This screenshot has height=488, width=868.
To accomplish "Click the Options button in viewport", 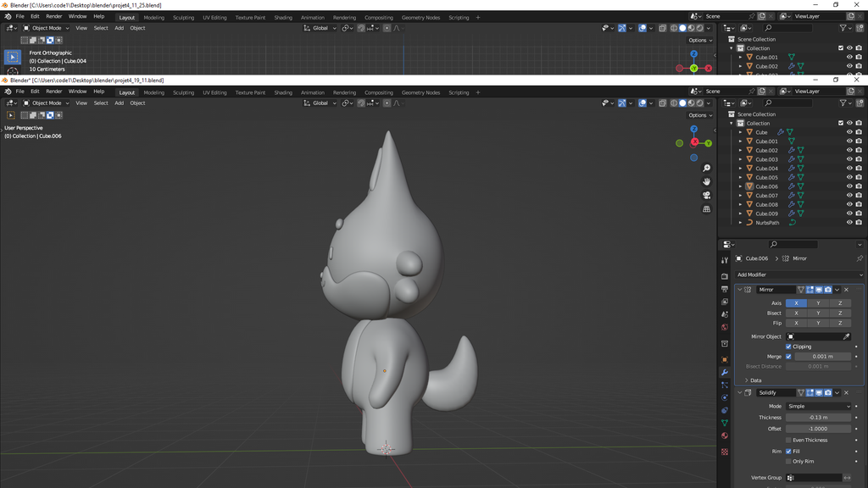I will (x=699, y=115).
